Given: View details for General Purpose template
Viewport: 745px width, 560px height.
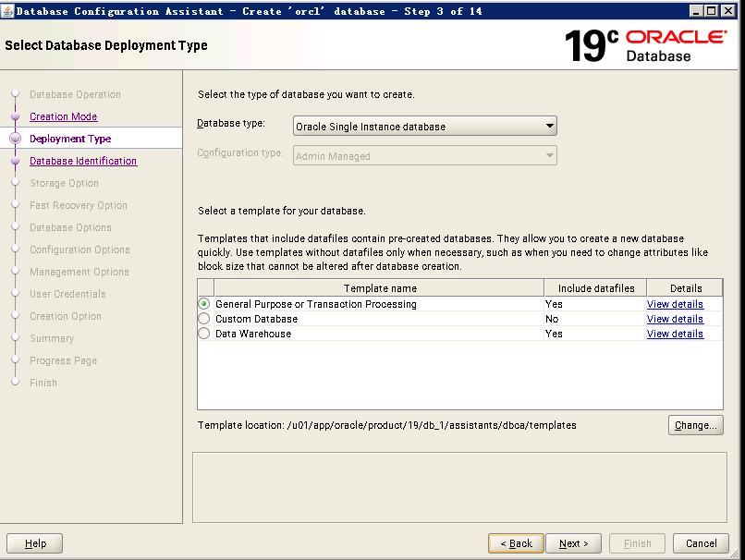Looking at the screenshot, I should [x=675, y=304].
